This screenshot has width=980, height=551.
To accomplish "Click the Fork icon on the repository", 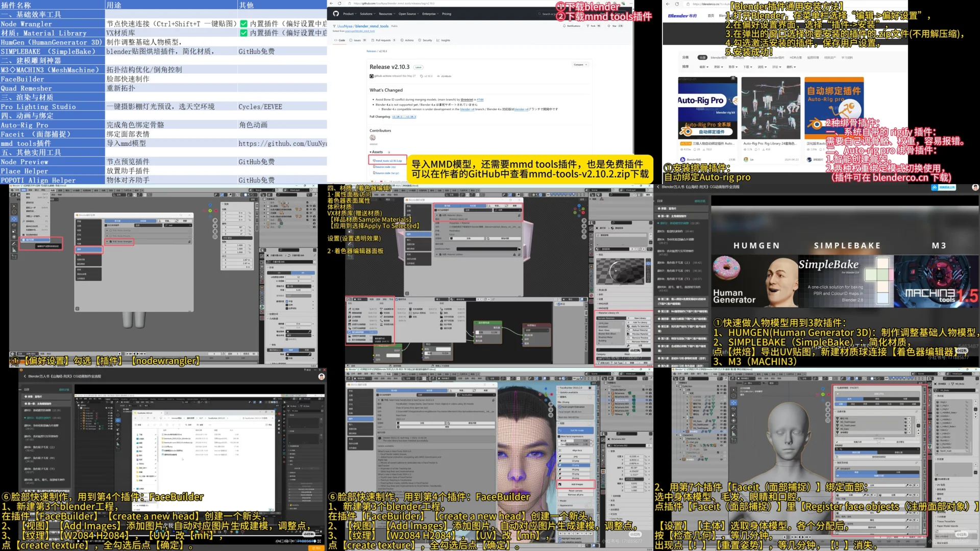I will [x=587, y=26].
